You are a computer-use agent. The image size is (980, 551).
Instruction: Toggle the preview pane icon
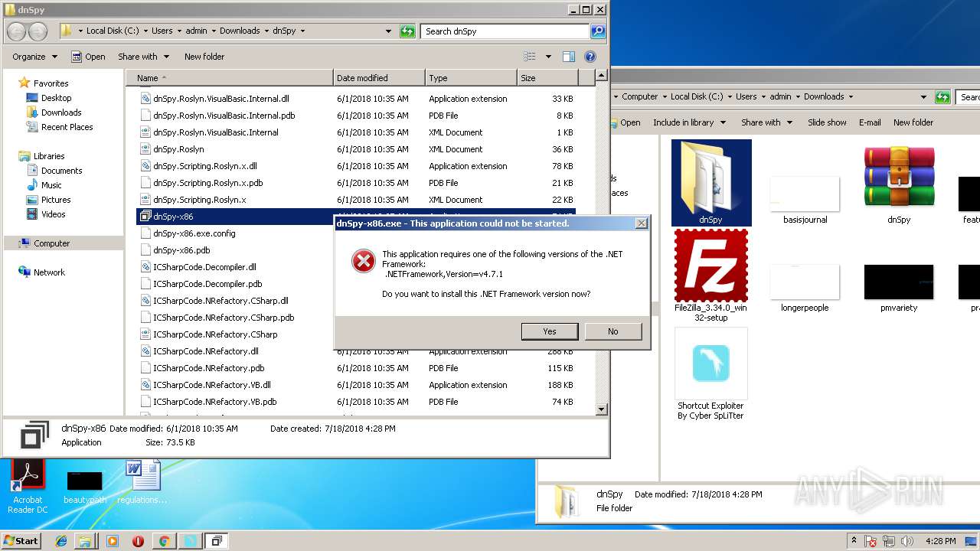(x=569, y=57)
